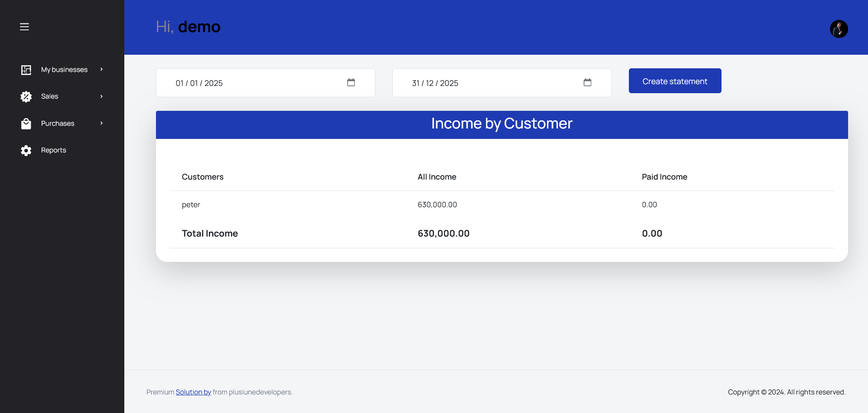868x413 pixels.
Task: Select the peter customer row
Action: (x=191, y=204)
